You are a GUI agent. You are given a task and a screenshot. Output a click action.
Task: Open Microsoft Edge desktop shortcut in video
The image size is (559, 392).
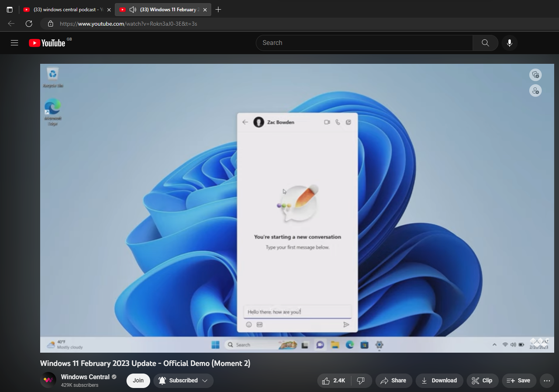[52, 113]
